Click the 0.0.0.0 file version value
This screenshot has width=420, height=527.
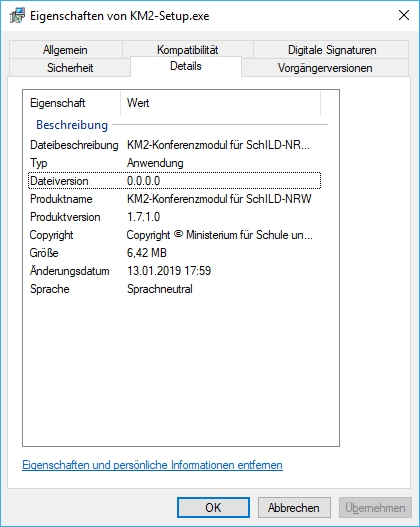click(x=143, y=181)
